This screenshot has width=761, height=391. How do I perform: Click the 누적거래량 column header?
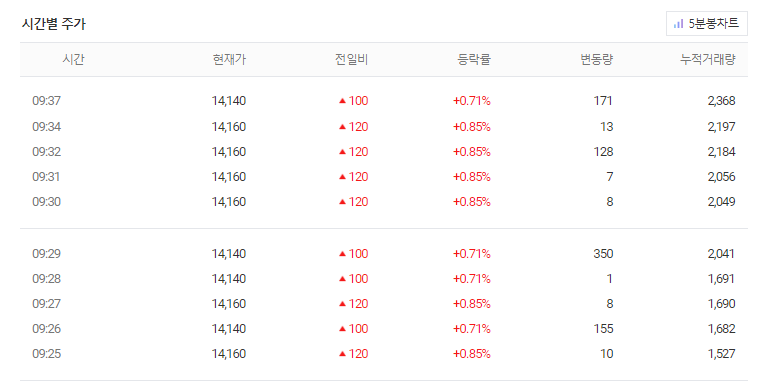[x=708, y=60]
